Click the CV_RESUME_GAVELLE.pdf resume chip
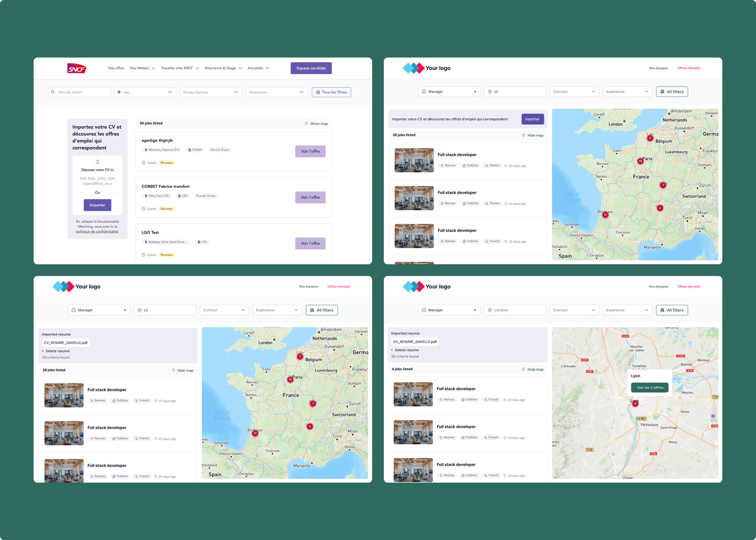The height and width of the screenshot is (540, 756). pyautogui.click(x=415, y=341)
